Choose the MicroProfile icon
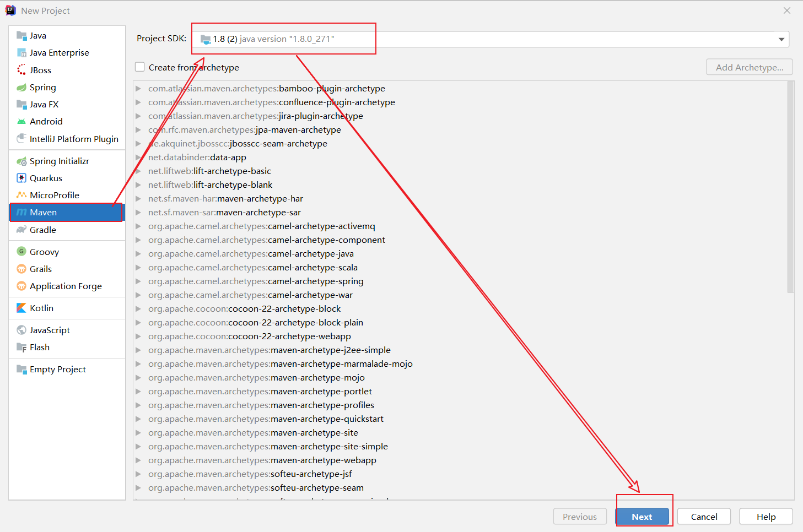The height and width of the screenshot is (532, 803). coord(21,195)
